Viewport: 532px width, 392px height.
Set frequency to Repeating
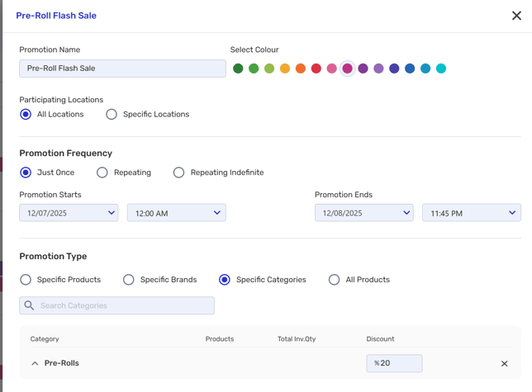pos(102,172)
